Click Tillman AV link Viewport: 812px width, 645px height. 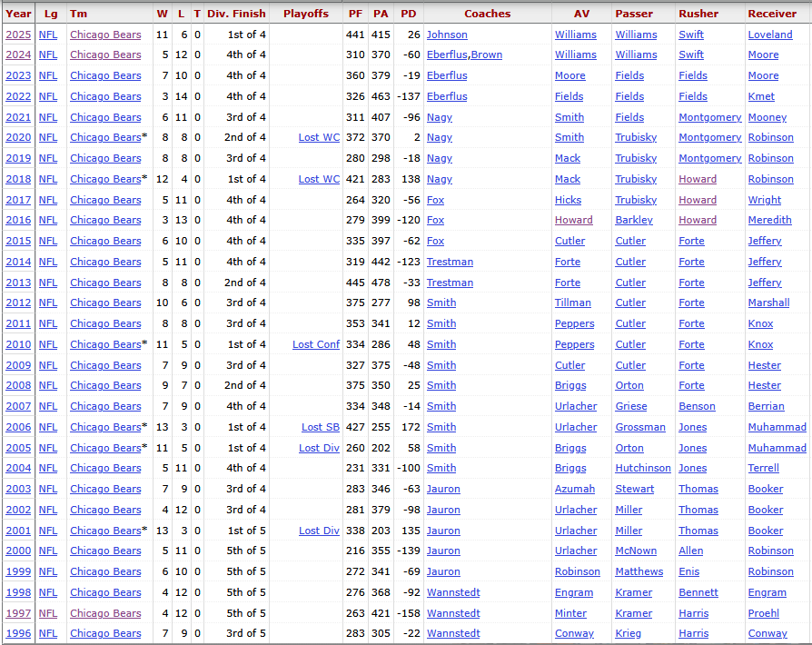click(x=573, y=303)
